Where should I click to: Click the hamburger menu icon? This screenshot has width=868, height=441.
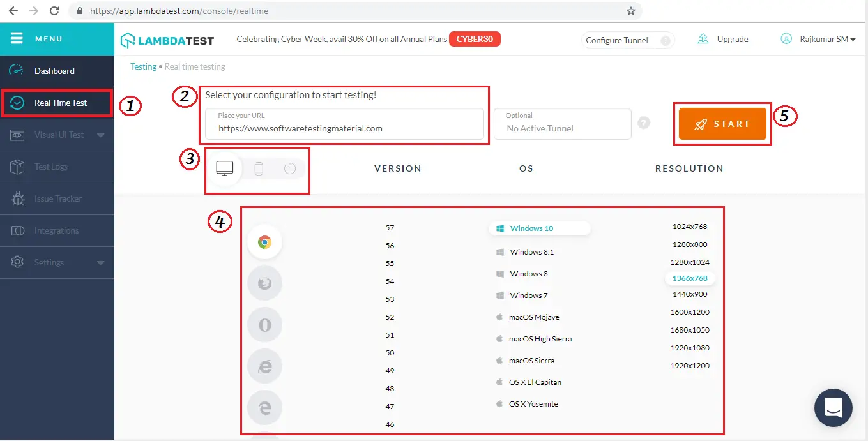17,38
